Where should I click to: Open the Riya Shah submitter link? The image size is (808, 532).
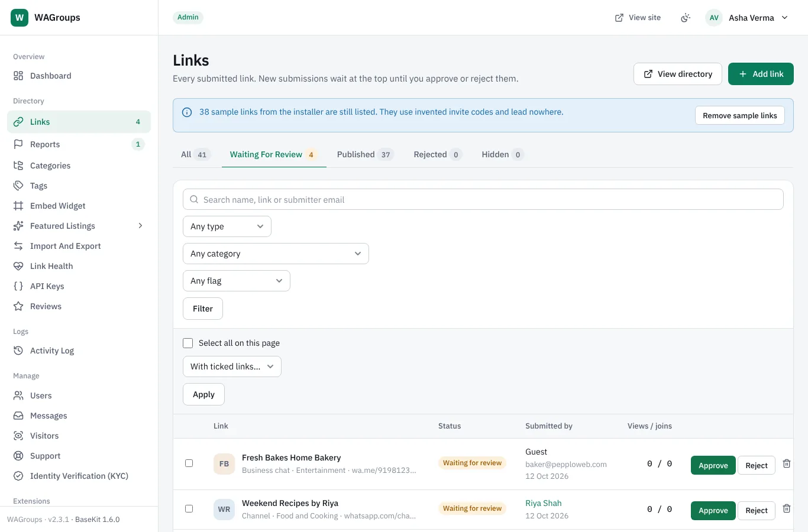(x=544, y=503)
